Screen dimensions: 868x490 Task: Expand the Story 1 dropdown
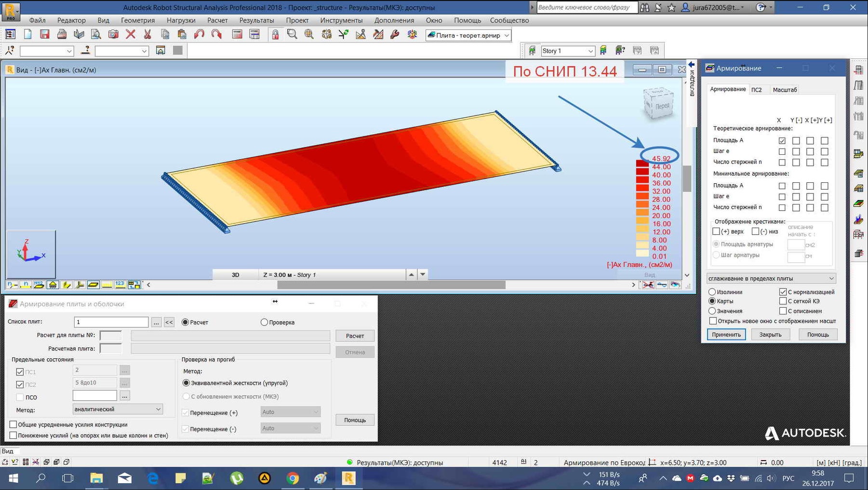pyautogui.click(x=590, y=51)
